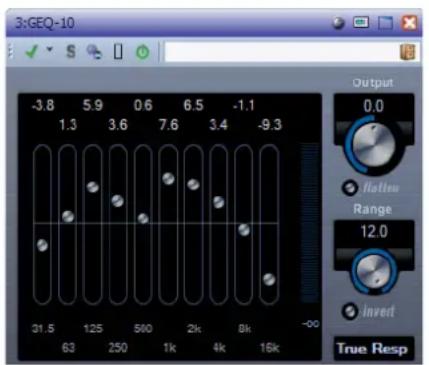This screenshot has width=429, height=365.
Task: Open the dropdown arrow beside the checkmark
Action: tap(50, 49)
